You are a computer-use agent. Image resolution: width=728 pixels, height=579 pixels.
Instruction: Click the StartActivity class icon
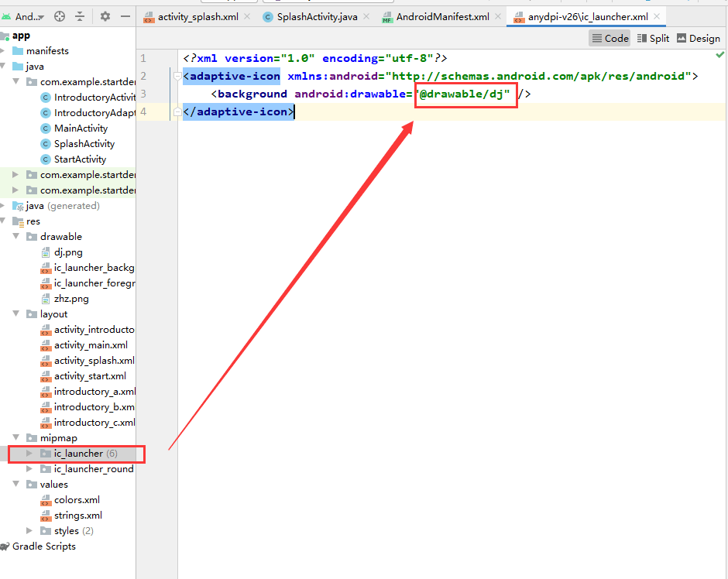point(46,159)
